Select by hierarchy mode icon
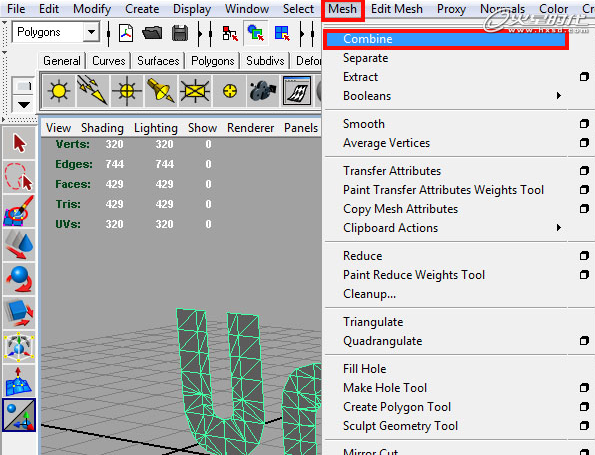Viewport: 595px width, 455px height. pyautogui.click(x=230, y=33)
